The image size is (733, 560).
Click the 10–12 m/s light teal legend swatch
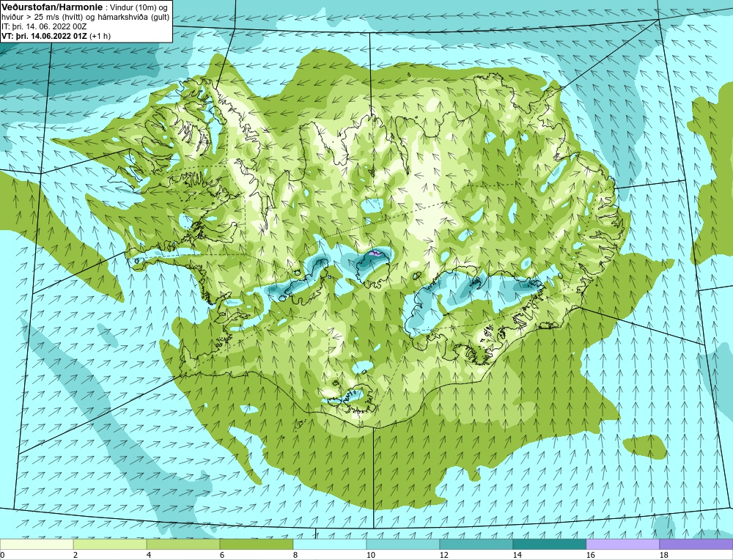(403, 544)
